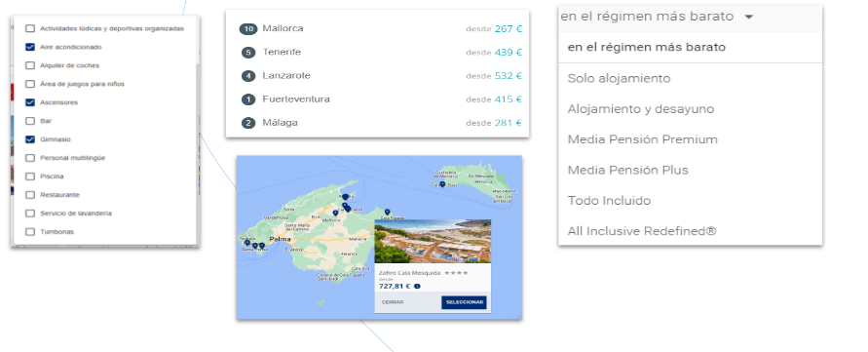Click CERRAR to close hotel card
This screenshot has height=352, width=868.
pyautogui.click(x=393, y=302)
